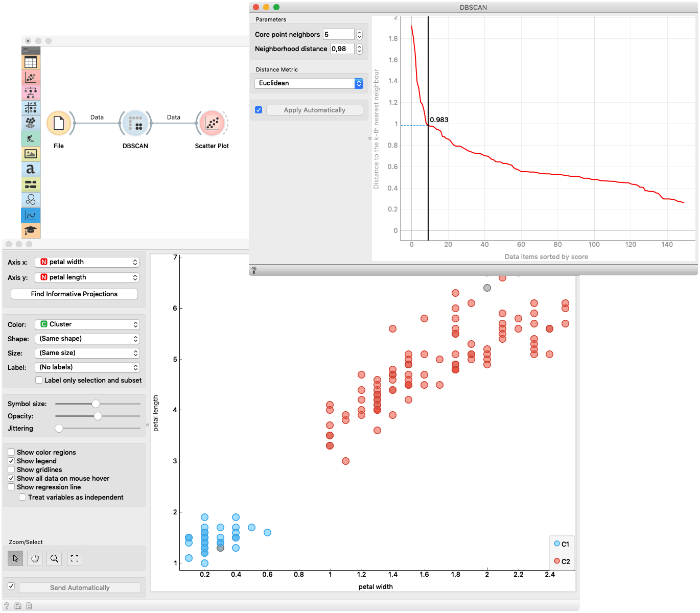700x613 pixels.
Task: Select the arrow selection tool
Action: coord(15,558)
